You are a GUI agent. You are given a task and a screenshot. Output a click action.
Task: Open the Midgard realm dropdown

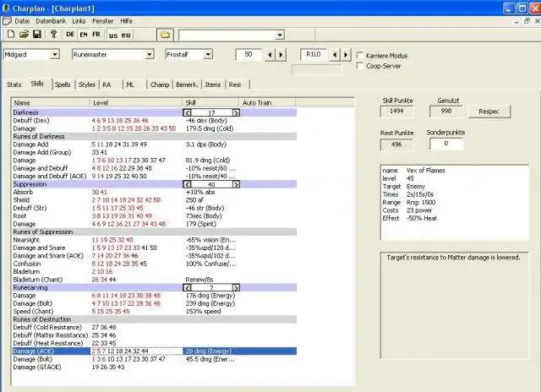[54, 55]
